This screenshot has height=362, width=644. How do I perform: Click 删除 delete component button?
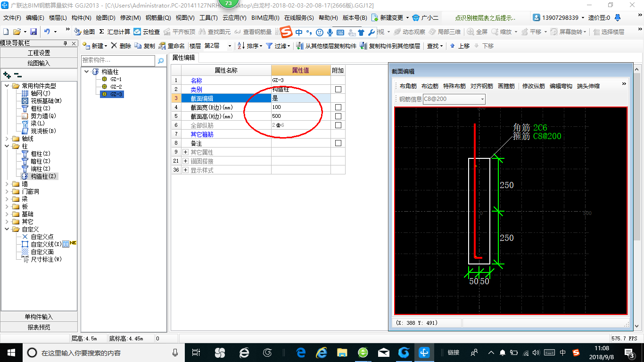pyautogui.click(x=121, y=46)
